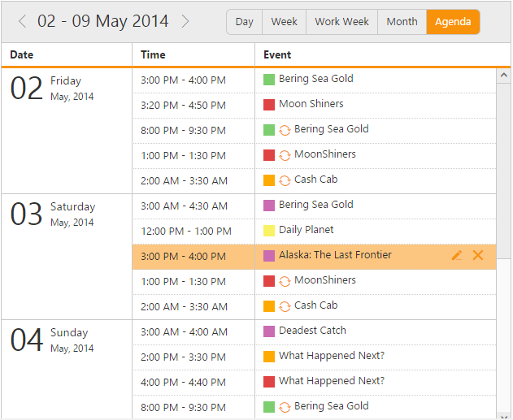Open the Deadest Catch event on Sunday
The height and width of the screenshot is (420, 513).
click(312, 331)
